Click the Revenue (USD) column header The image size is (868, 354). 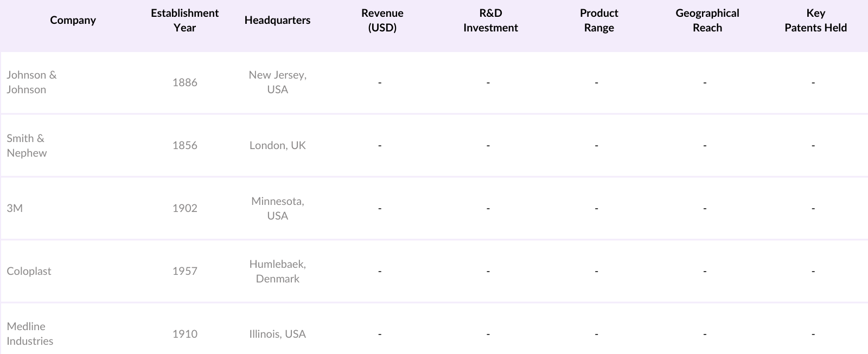(x=382, y=21)
